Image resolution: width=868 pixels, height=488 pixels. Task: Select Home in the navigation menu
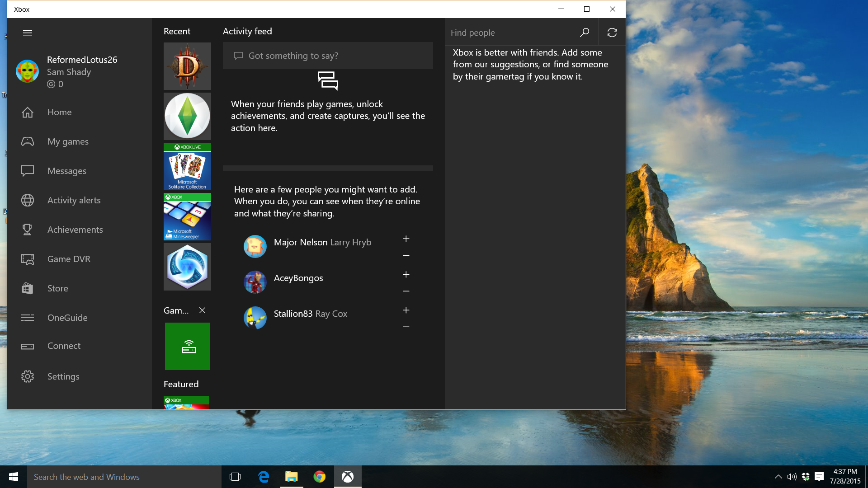(59, 112)
